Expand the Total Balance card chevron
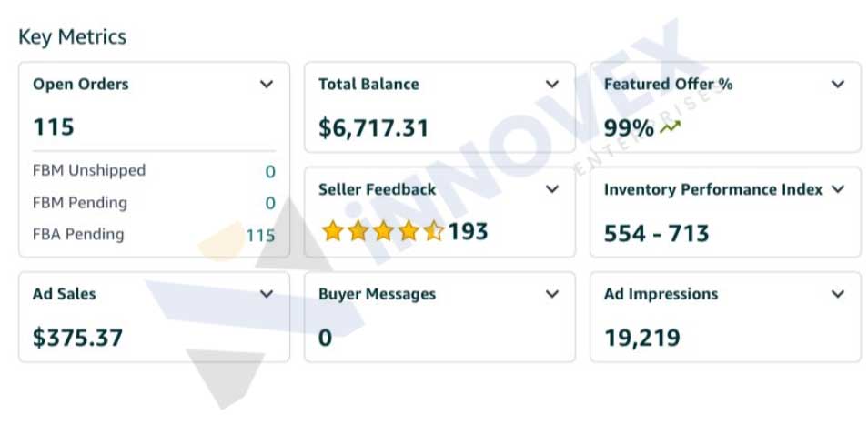The width and height of the screenshot is (868, 425). [552, 85]
